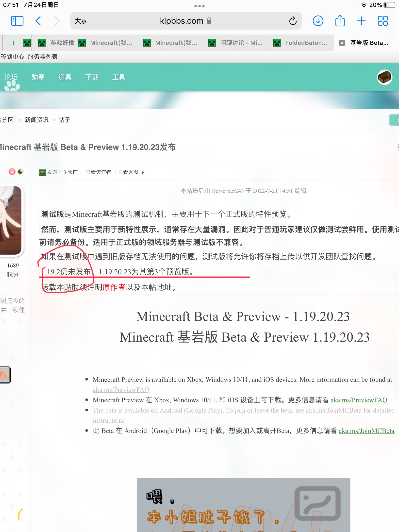Select 工具 in the navigation bar
This screenshot has height=532, width=399.
[119, 77]
